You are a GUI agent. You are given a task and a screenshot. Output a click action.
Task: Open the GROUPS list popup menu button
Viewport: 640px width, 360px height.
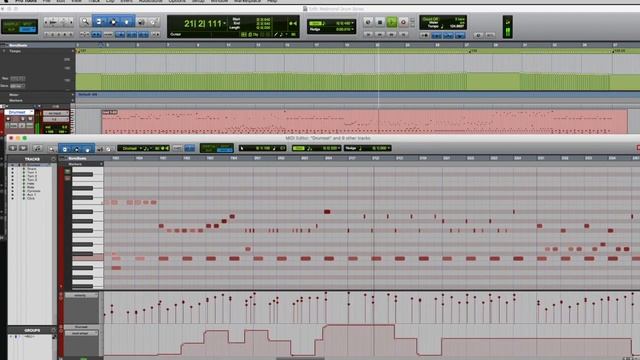[x=53, y=330]
